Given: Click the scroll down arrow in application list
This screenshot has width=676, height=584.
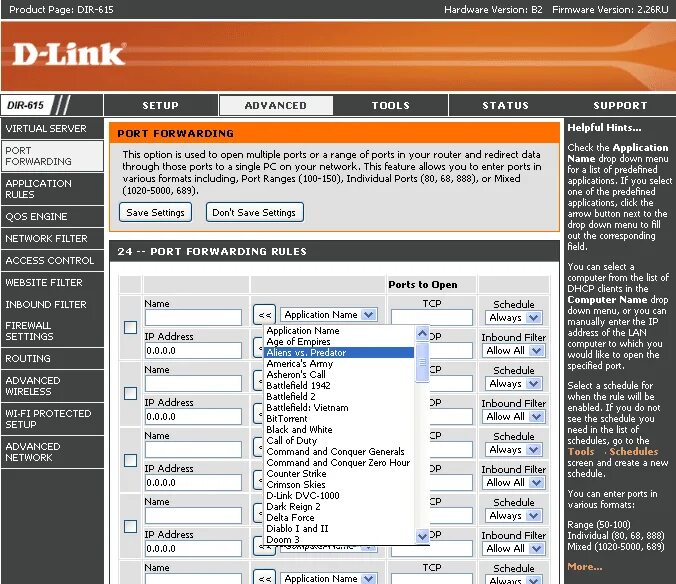Looking at the screenshot, I should (x=422, y=536).
